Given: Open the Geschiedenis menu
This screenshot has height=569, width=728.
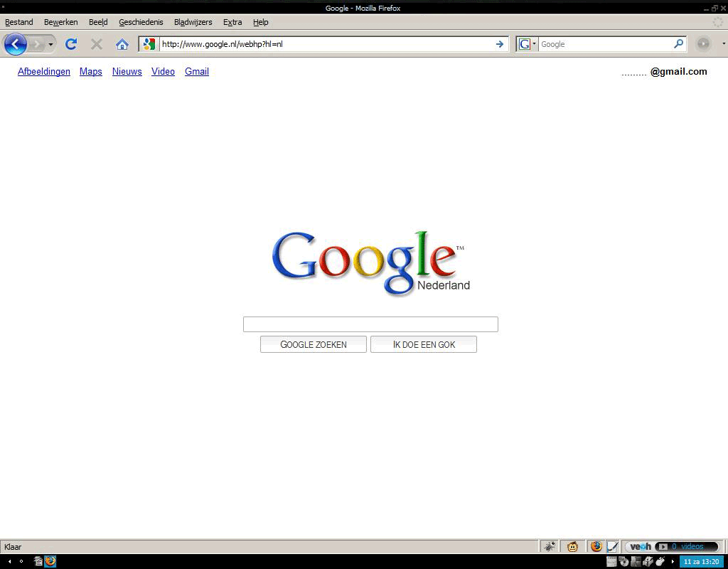Looking at the screenshot, I should point(141,22).
